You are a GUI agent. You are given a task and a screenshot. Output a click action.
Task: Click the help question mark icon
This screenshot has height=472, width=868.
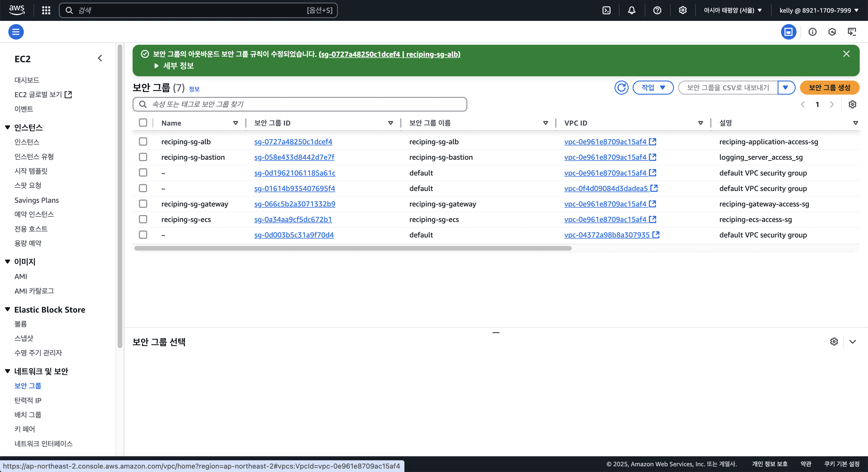click(x=657, y=10)
